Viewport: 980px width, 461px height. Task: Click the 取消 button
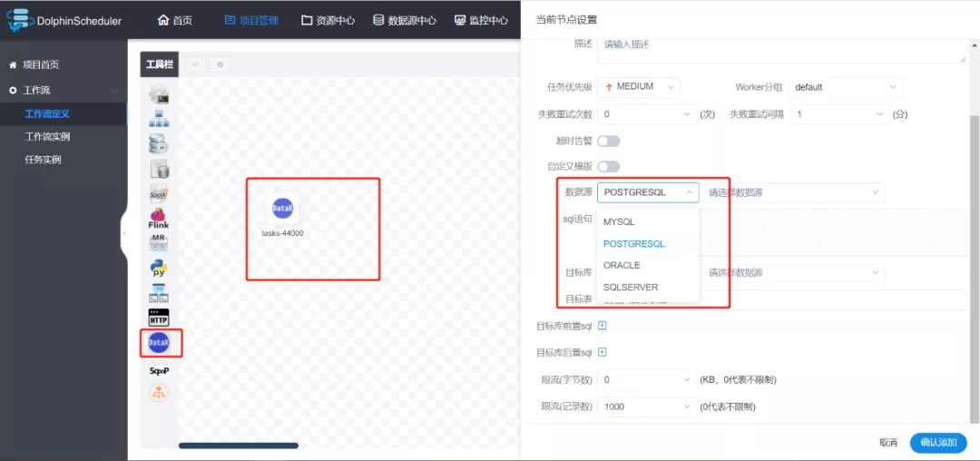[888, 443]
